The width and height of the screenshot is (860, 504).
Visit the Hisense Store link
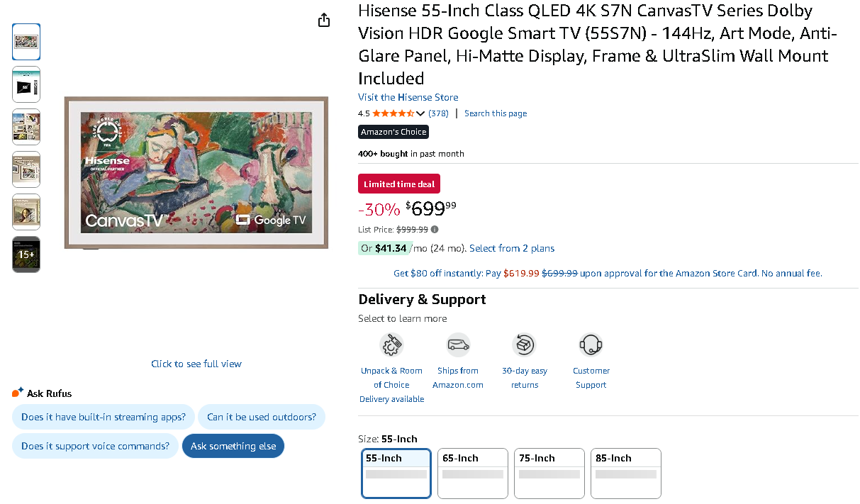tap(408, 97)
